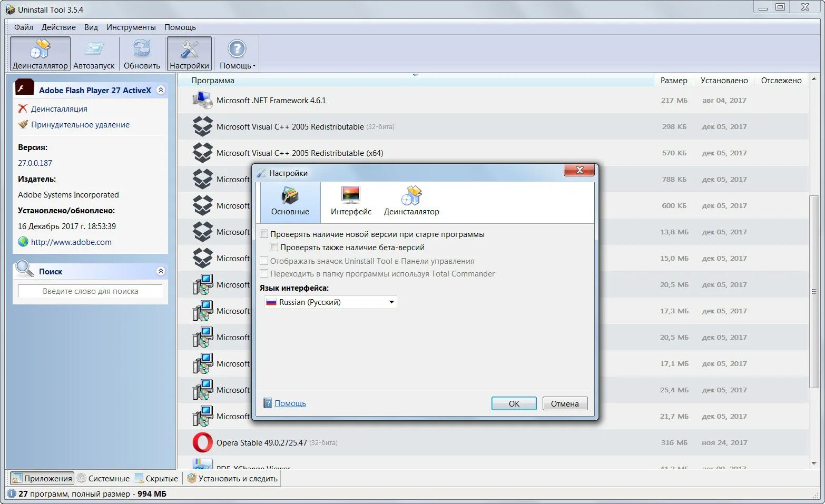
Task: Open the interface language combo box
Action: coord(330,302)
